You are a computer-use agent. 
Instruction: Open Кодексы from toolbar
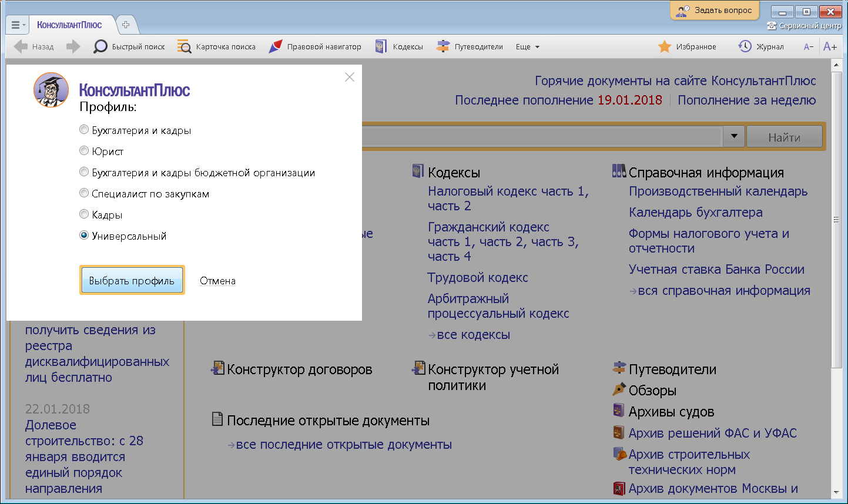399,46
